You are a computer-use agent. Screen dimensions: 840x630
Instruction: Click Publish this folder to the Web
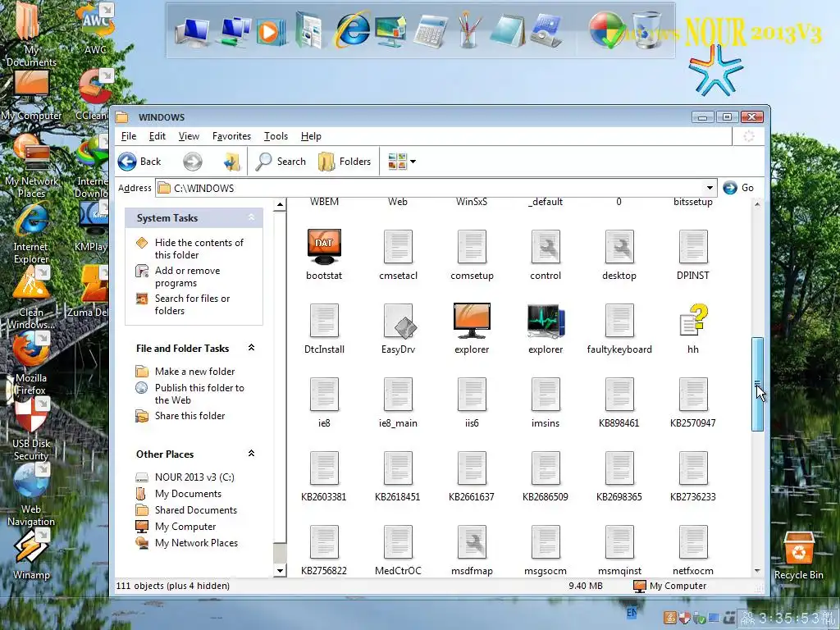[199, 394]
